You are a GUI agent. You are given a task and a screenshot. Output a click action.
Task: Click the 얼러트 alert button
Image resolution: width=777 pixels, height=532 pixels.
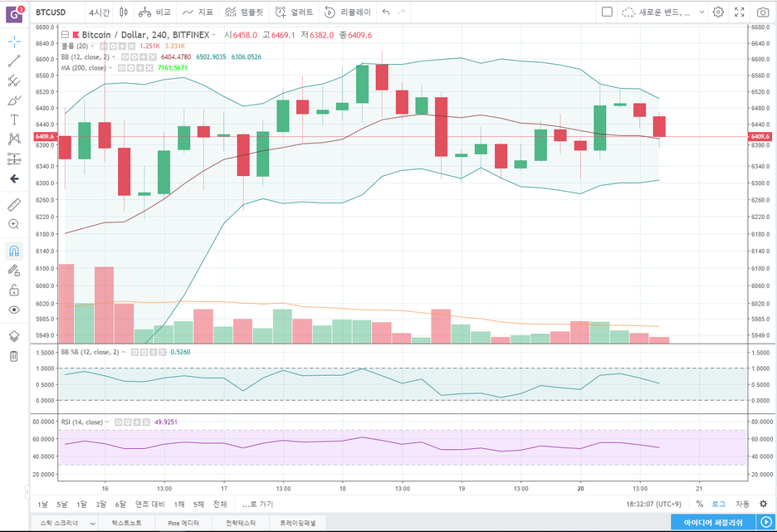click(295, 12)
